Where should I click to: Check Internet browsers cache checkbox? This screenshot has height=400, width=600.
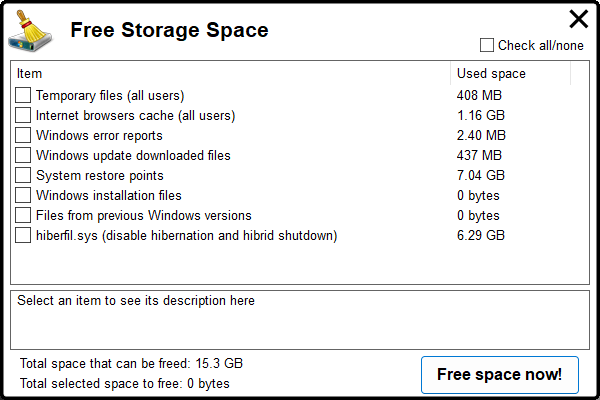23,115
